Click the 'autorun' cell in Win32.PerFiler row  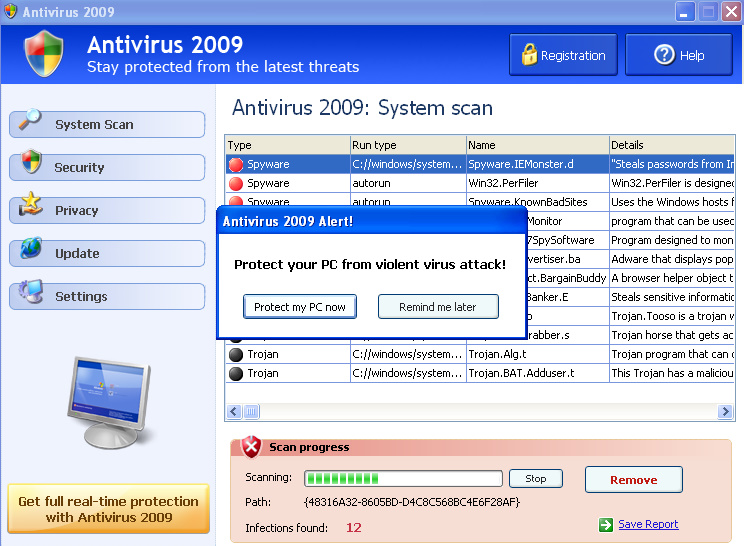408,183
